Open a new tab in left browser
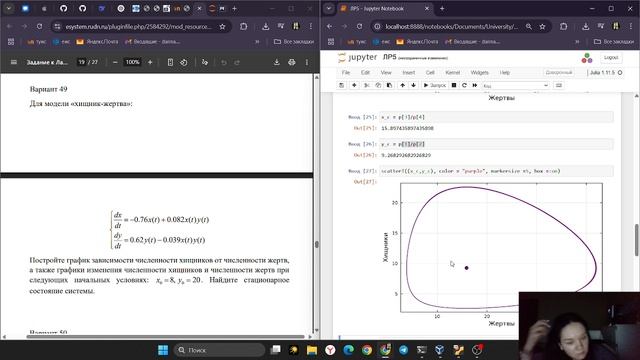Viewport: 640px width, 360px height. (234, 8)
